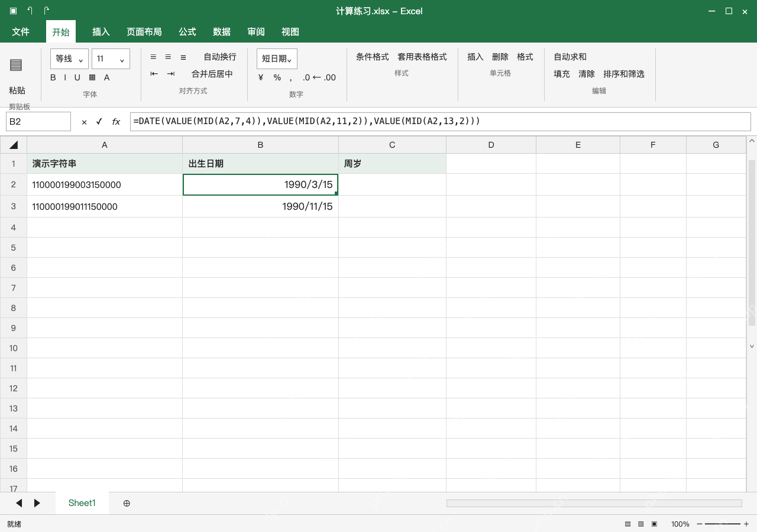Switch to page break preview in status bar
This screenshot has height=532, width=757.
click(x=654, y=524)
